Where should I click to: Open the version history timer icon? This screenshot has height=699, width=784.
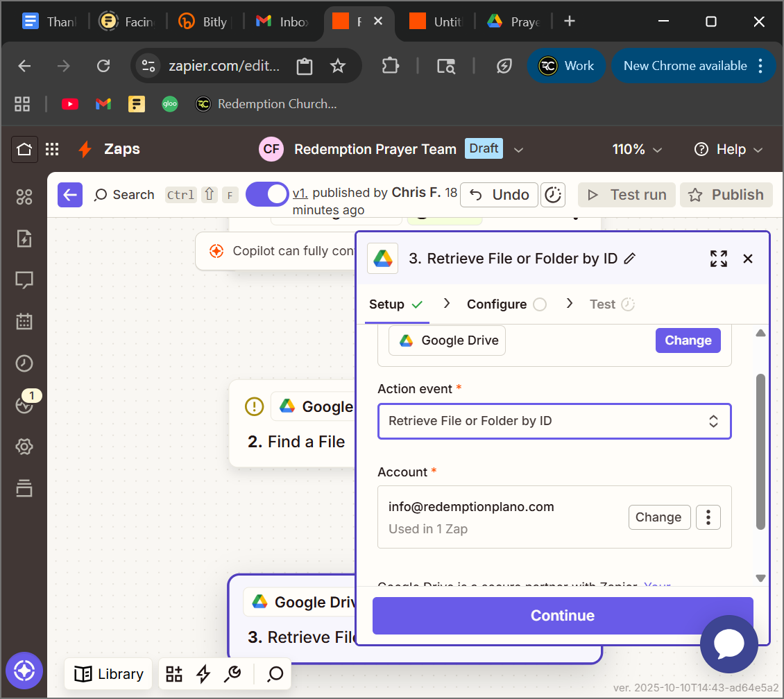(x=553, y=195)
